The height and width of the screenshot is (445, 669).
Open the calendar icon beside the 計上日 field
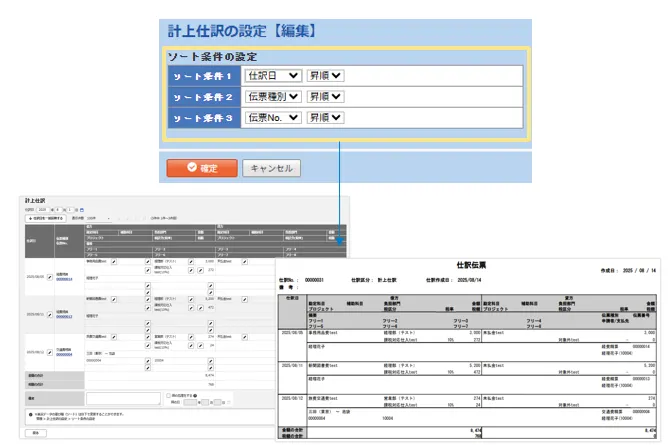pos(81,209)
